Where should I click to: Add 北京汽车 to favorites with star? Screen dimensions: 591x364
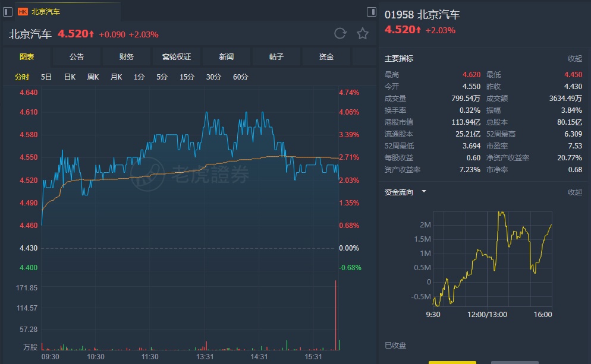pyautogui.click(x=363, y=34)
